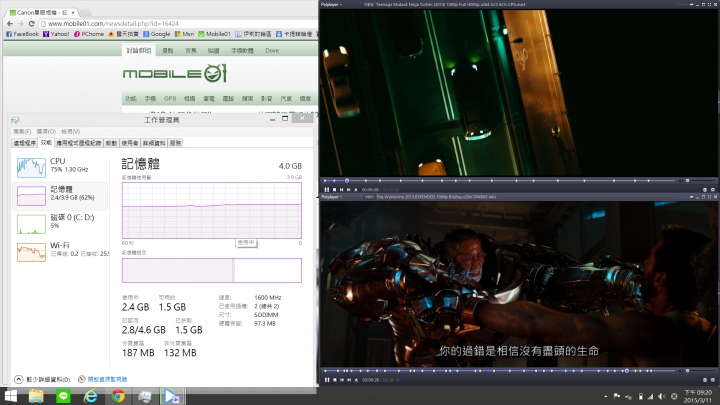
Task: Pause the top PotPlayer video
Action: tap(326, 190)
